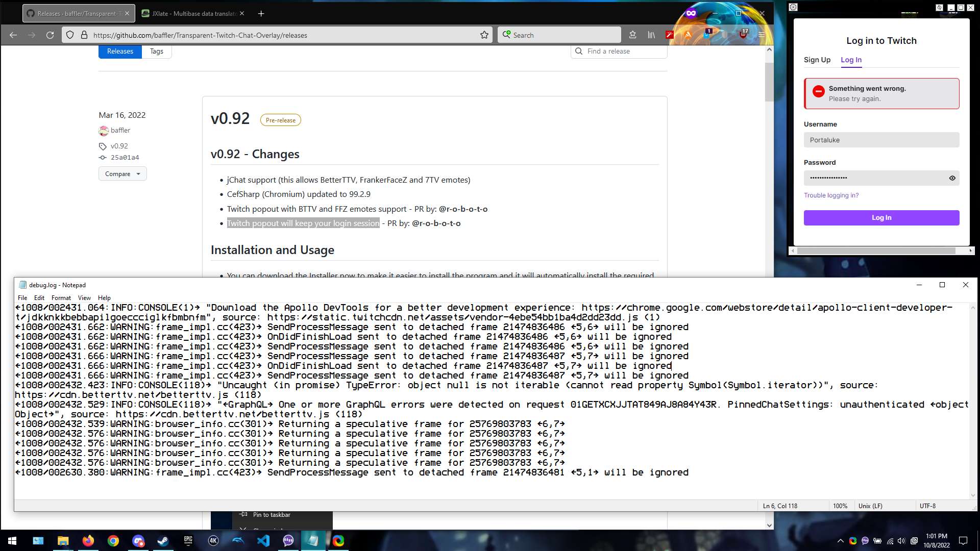Click the Log In button on Twitch
The image size is (980, 551).
[x=881, y=217]
